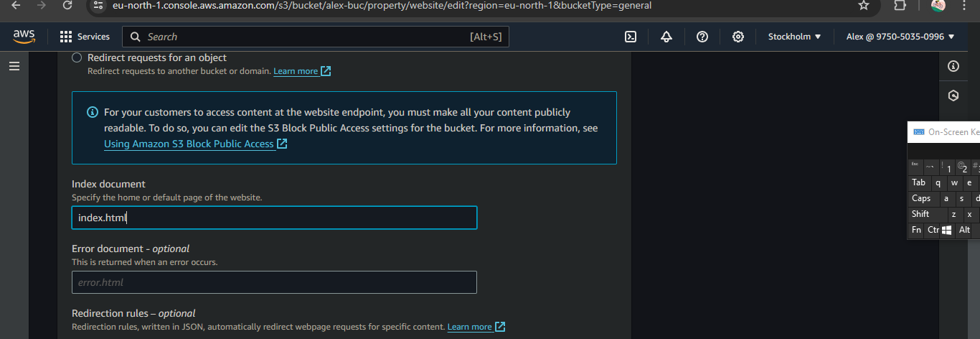Click the Windows key on the On-Screen Keyboard
The height and width of the screenshot is (339, 980).
[x=946, y=230]
